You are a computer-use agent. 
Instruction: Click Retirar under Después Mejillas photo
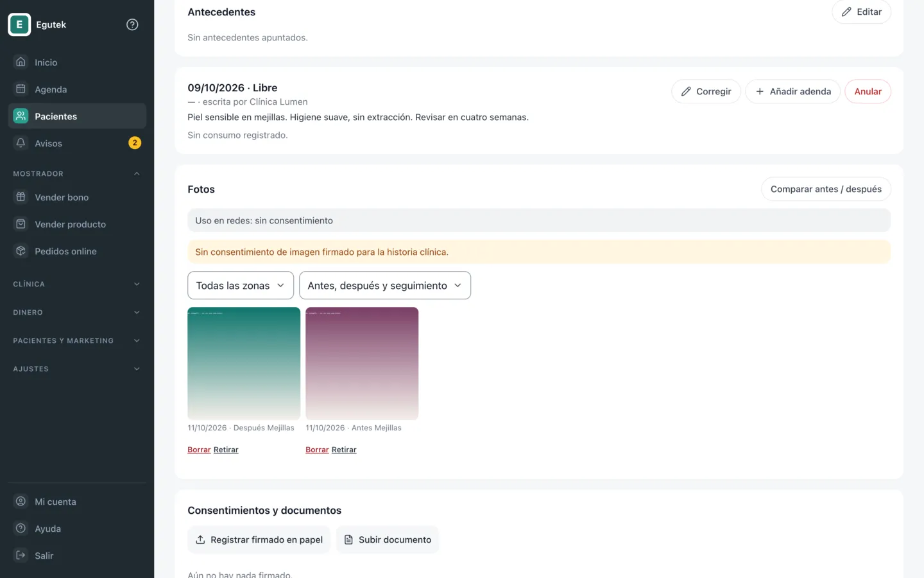pos(226,450)
